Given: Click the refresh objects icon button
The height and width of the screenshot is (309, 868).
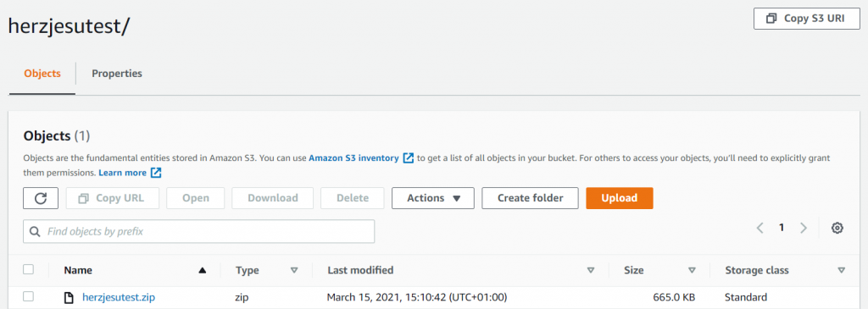Looking at the screenshot, I should (x=41, y=198).
